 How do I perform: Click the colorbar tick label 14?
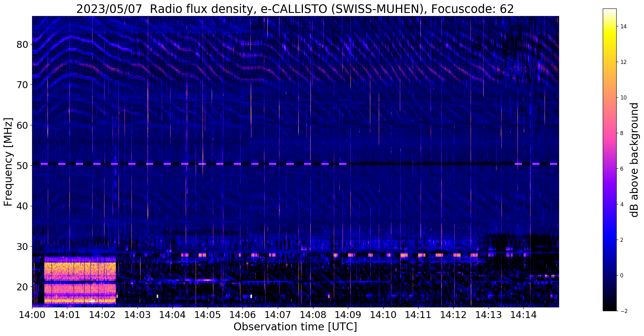(623, 26)
